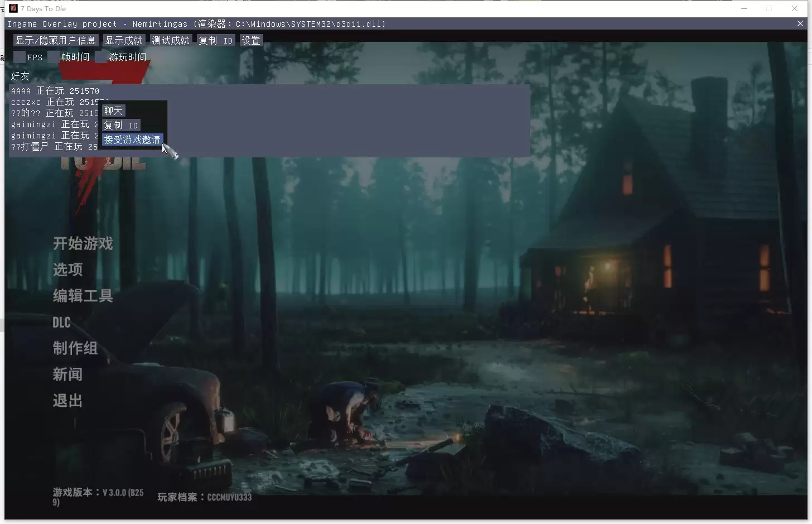Start the game via 开始游戏
Image resolution: width=812 pixels, height=524 pixels.
pyautogui.click(x=83, y=243)
